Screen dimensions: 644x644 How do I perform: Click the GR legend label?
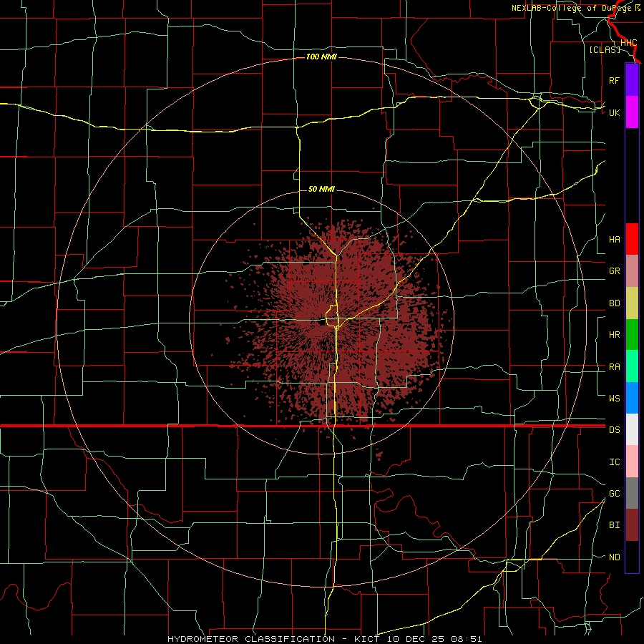point(615,271)
